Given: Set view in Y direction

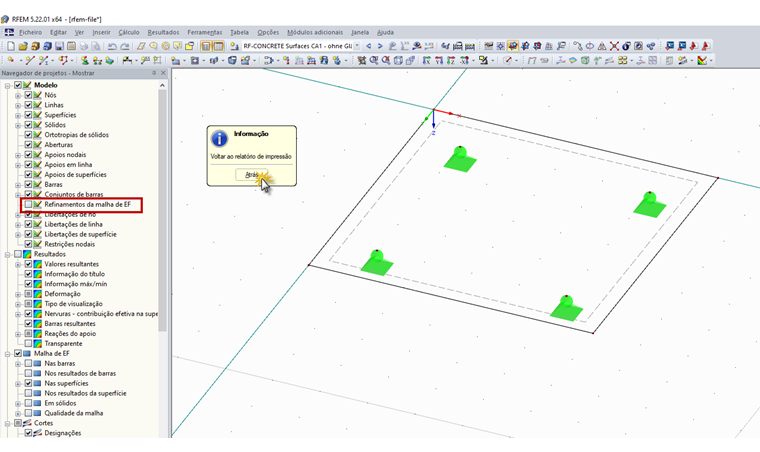Looking at the screenshot, I should tap(439, 61).
